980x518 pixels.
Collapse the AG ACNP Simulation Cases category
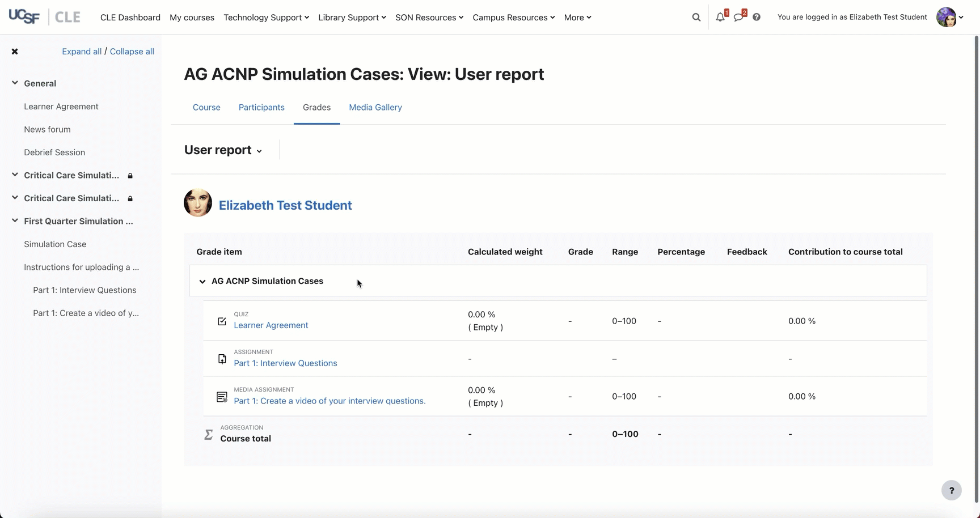tap(202, 281)
